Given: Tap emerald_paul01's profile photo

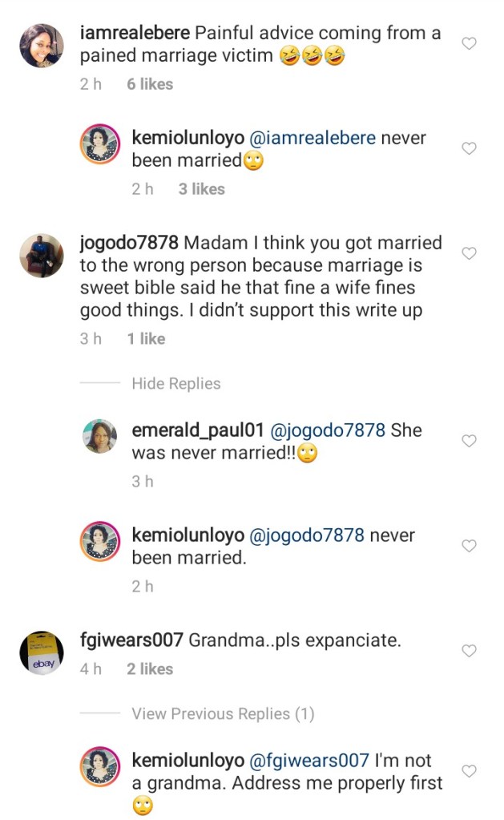Looking at the screenshot, I should click(x=101, y=436).
